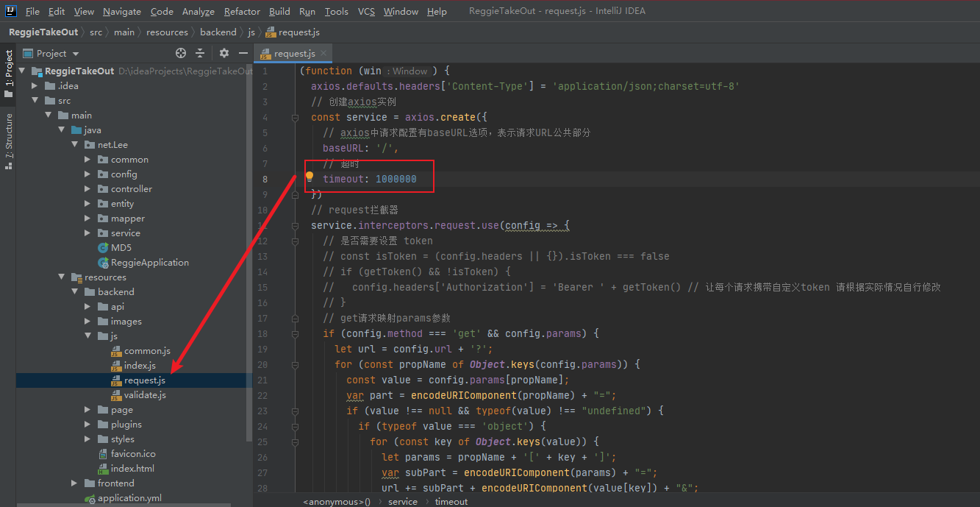
Task: Click the service breadcrumb below the editor
Action: [x=403, y=501]
